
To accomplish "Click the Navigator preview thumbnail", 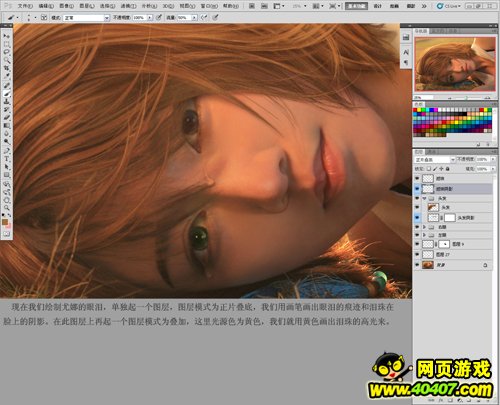I will (x=455, y=64).
